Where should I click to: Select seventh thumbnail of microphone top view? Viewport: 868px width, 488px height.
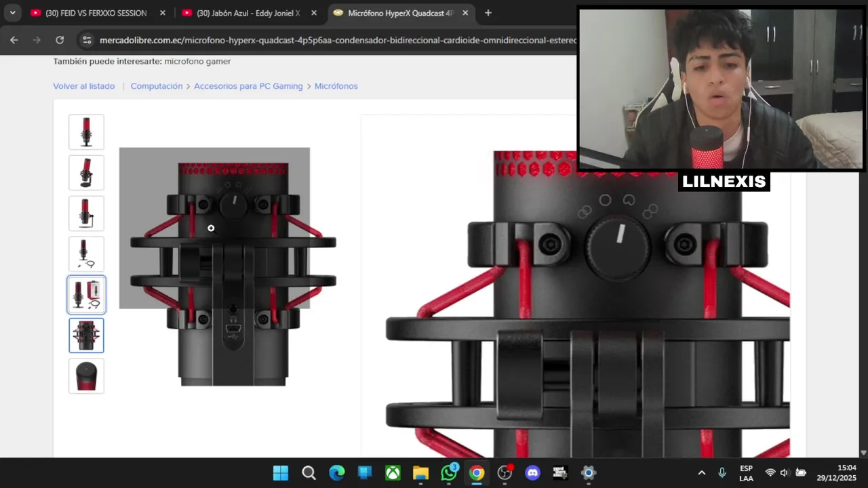pos(86,376)
